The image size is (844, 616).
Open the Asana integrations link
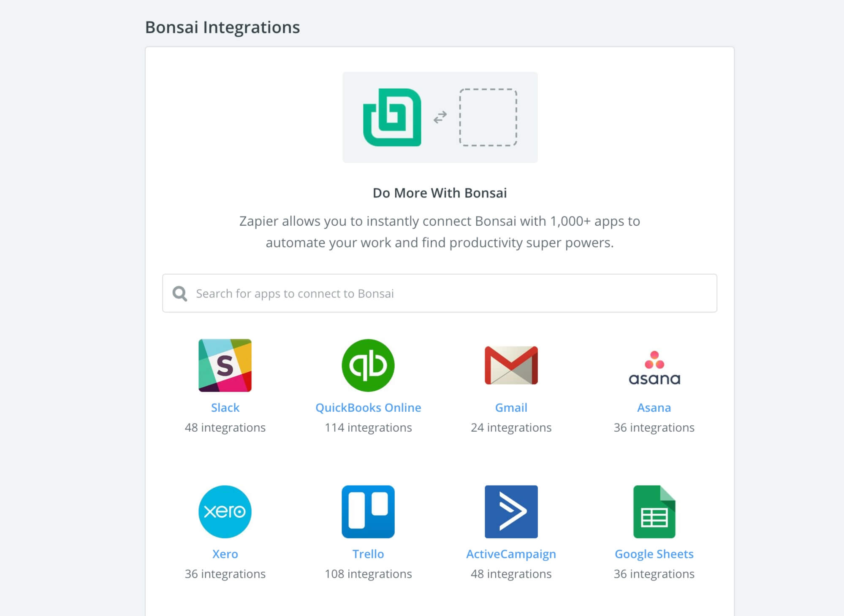point(654,407)
